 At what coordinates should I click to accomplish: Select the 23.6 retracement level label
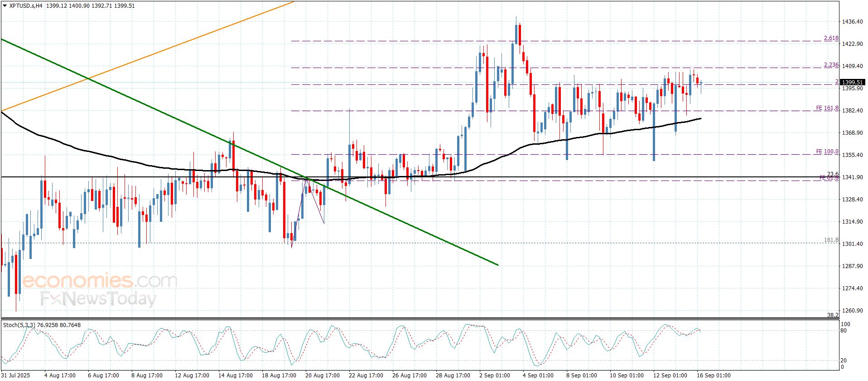click(833, 174)
